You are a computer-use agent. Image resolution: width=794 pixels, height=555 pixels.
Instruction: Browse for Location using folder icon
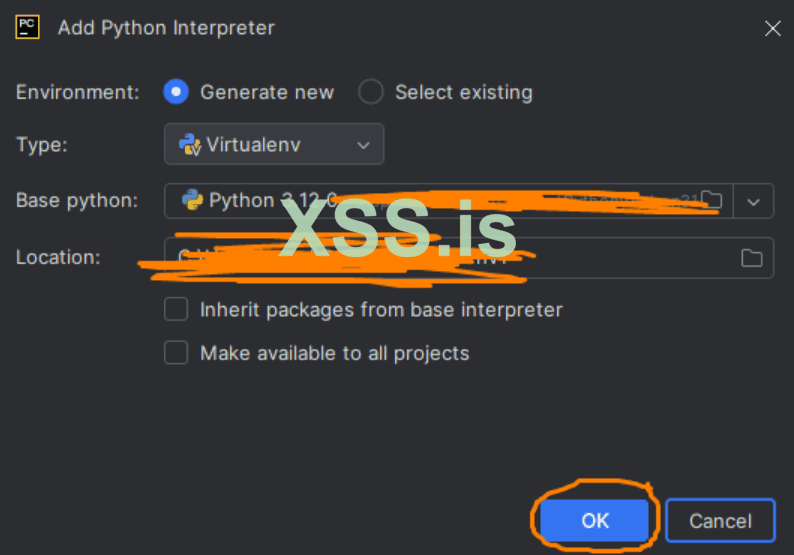click(x=751, y=258)
